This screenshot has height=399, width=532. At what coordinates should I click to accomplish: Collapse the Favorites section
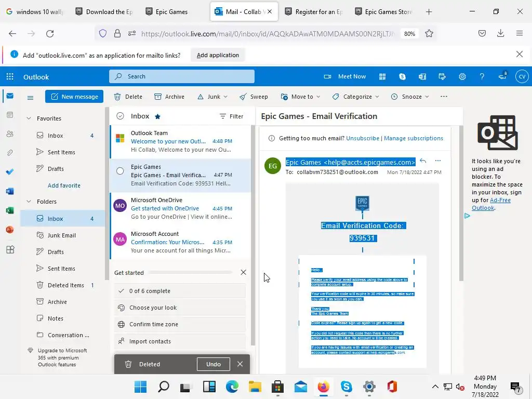pyautogui.click(x=29, y=118)
